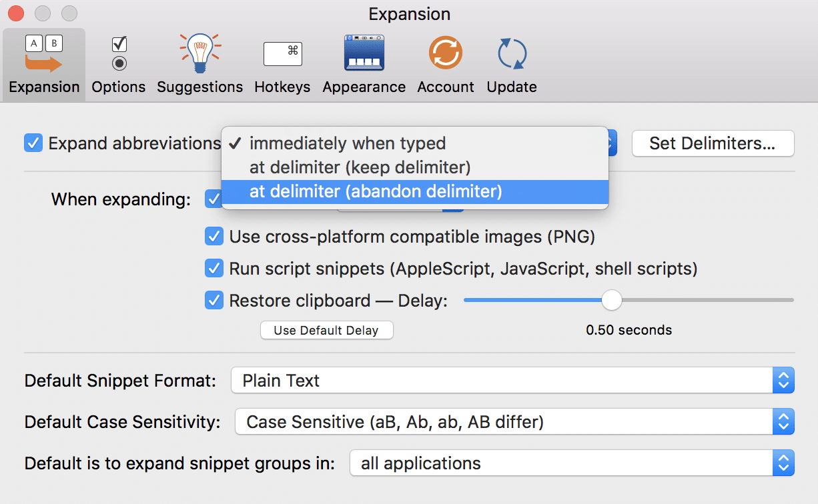Open the Options preferences pane
The width and height of the screenshot is (818, 504).
coord(119,65)
